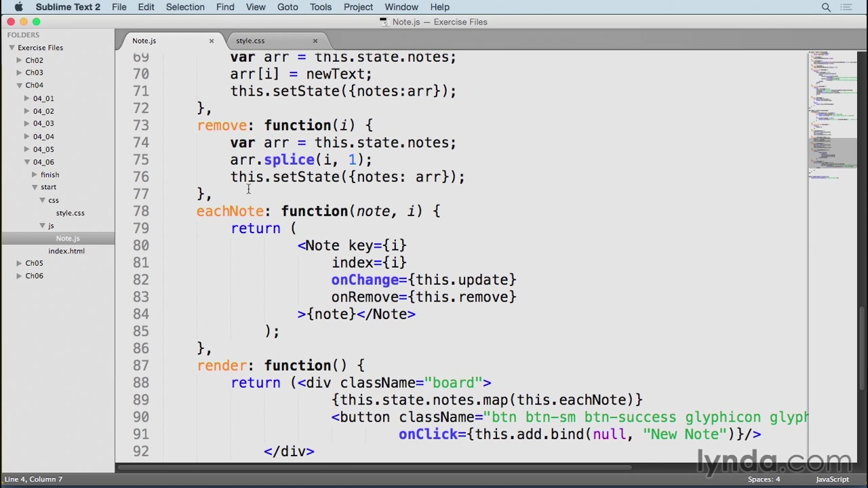Click line number 87 in gutter

tap(141, 365)
